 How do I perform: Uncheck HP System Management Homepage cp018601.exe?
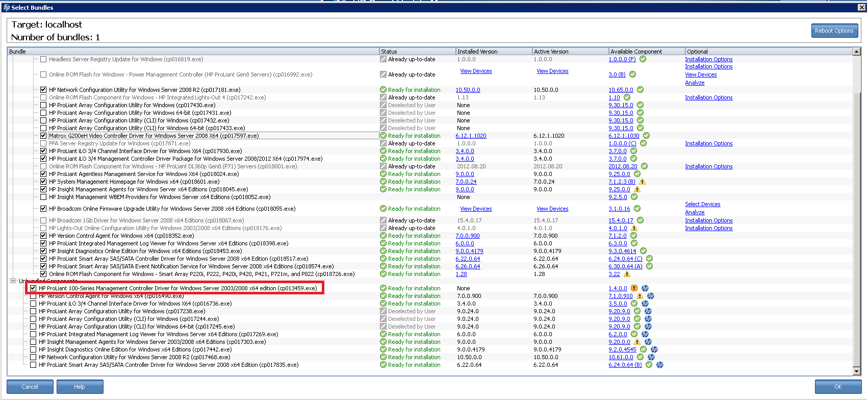(43, 182)
